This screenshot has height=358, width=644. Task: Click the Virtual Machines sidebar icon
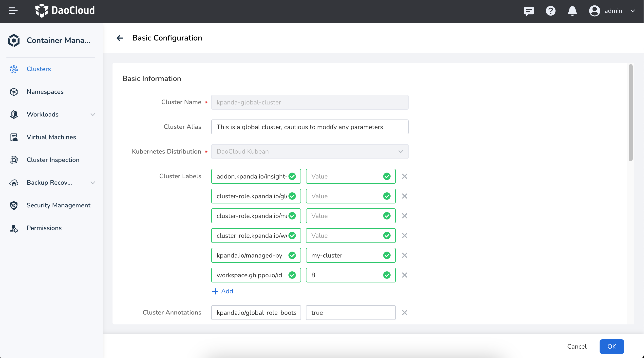(x=14, y=137)
